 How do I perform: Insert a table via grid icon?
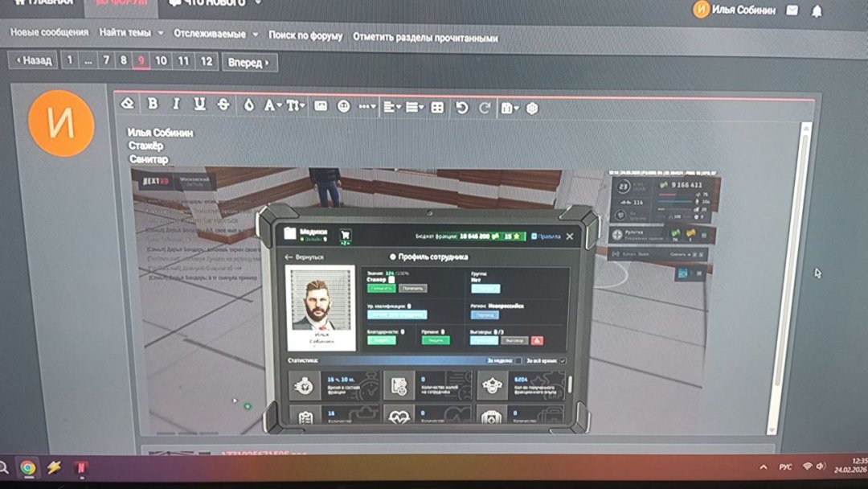tap(437, 107)
